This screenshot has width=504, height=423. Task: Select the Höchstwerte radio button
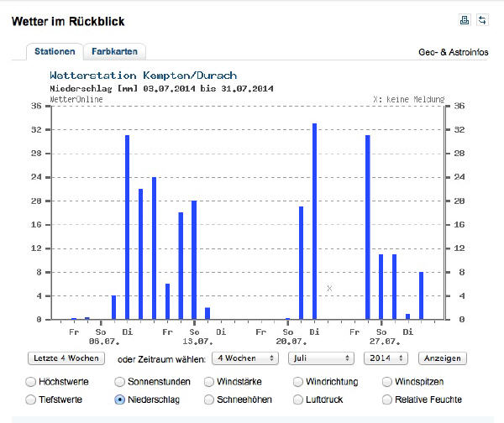[x=30, y=382]
